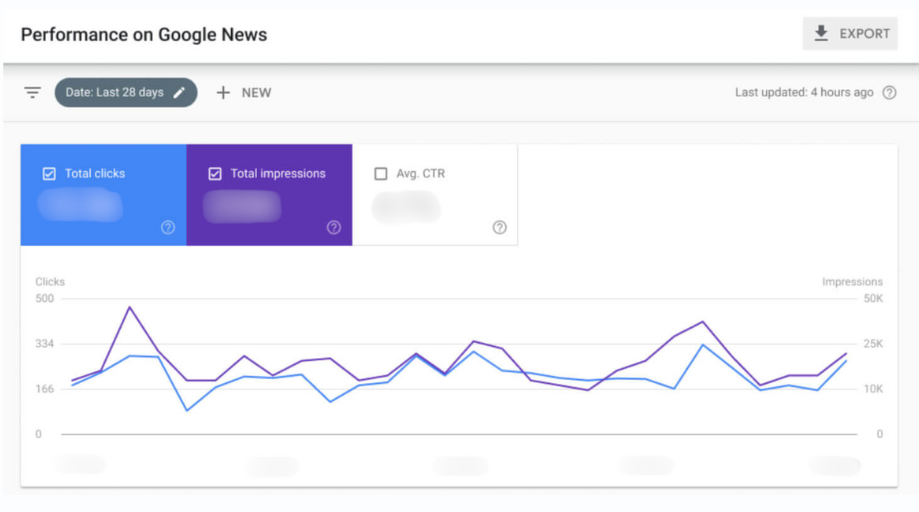The width and height of the screenshot is (919, 512).
Task: Click the 50K impressions axis value
Action: point(873,299)
